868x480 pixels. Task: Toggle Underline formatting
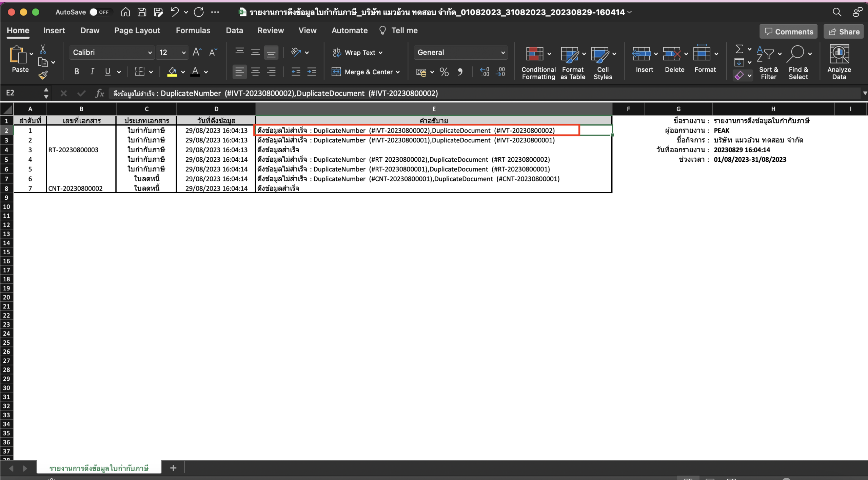[x=107, y=72]
